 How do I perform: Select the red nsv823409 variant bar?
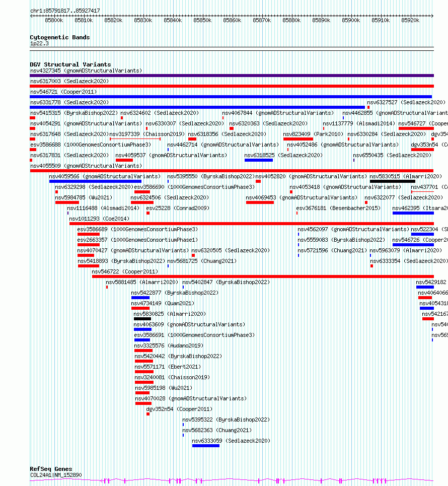(298, 139)
